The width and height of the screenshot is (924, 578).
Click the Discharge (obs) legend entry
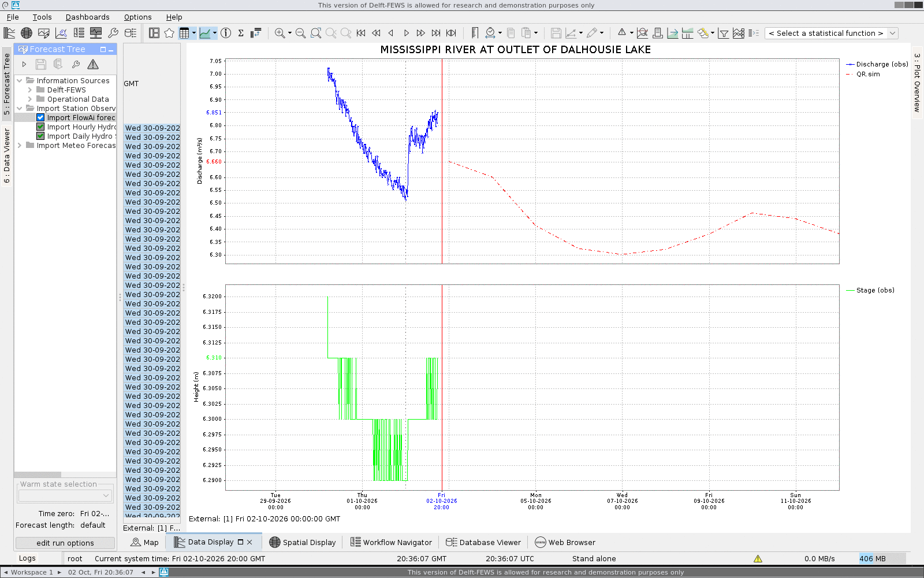[x=877, y=64]
